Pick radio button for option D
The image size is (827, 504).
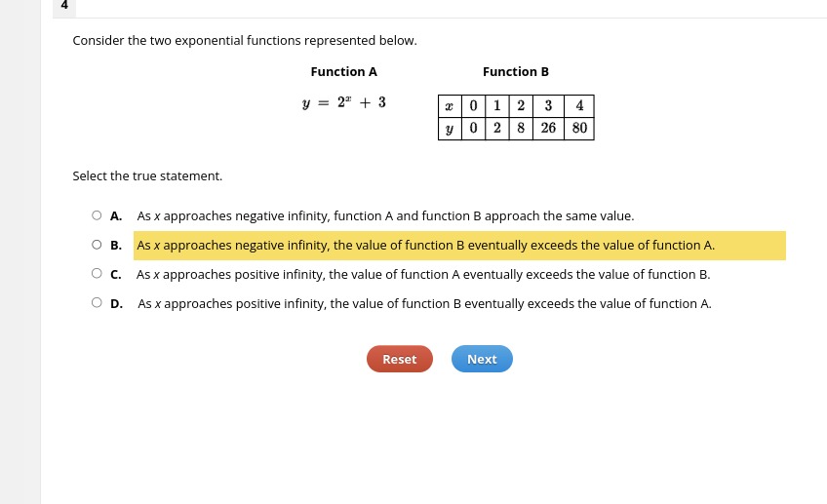(97, 302)
